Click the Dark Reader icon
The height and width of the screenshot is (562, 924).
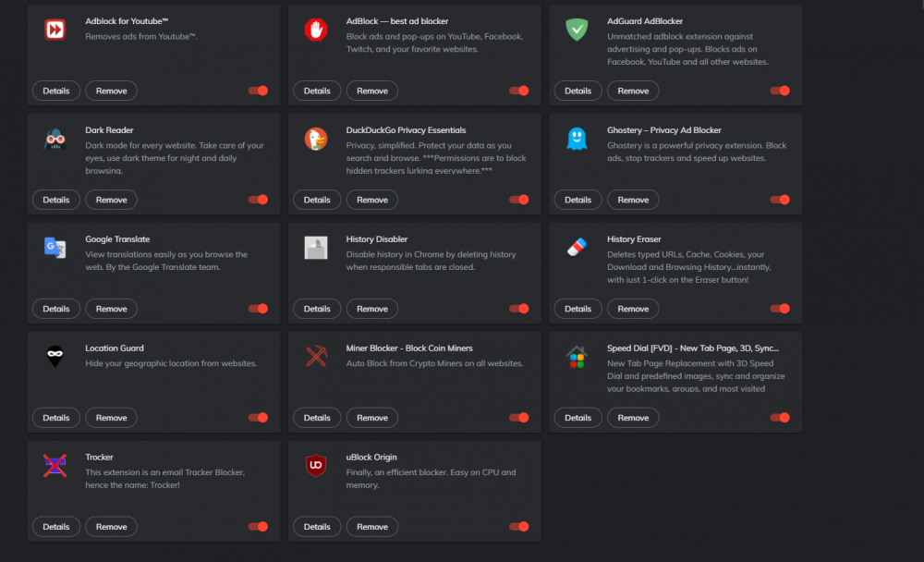point(54,138)
